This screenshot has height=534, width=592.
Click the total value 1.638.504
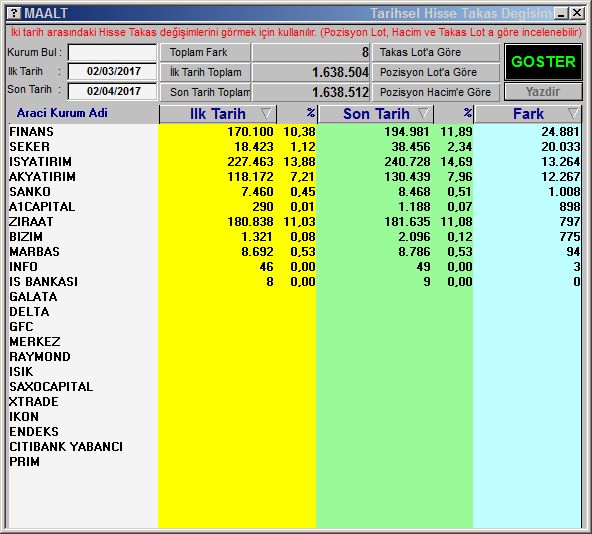pyautogui.click(x=340, y=73)
